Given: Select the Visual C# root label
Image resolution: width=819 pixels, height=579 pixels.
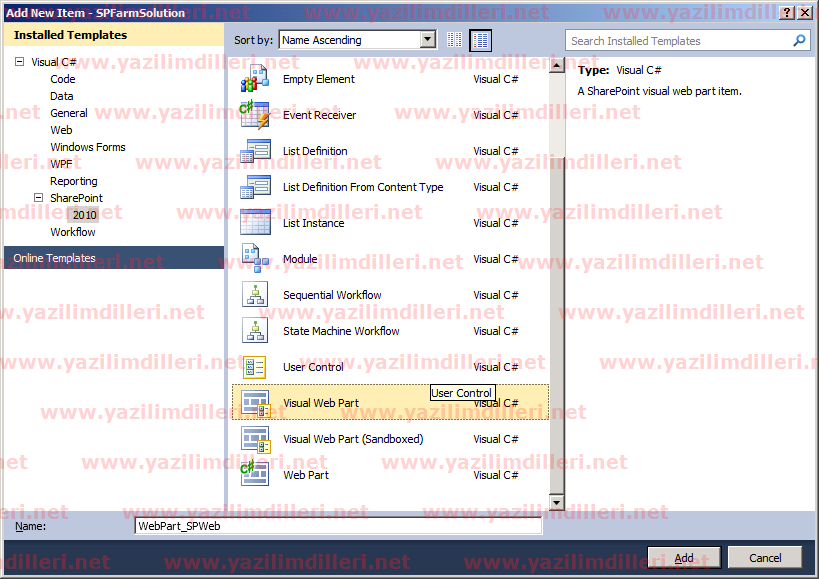Looking at the screenshot, I should (x=54, y=62).
